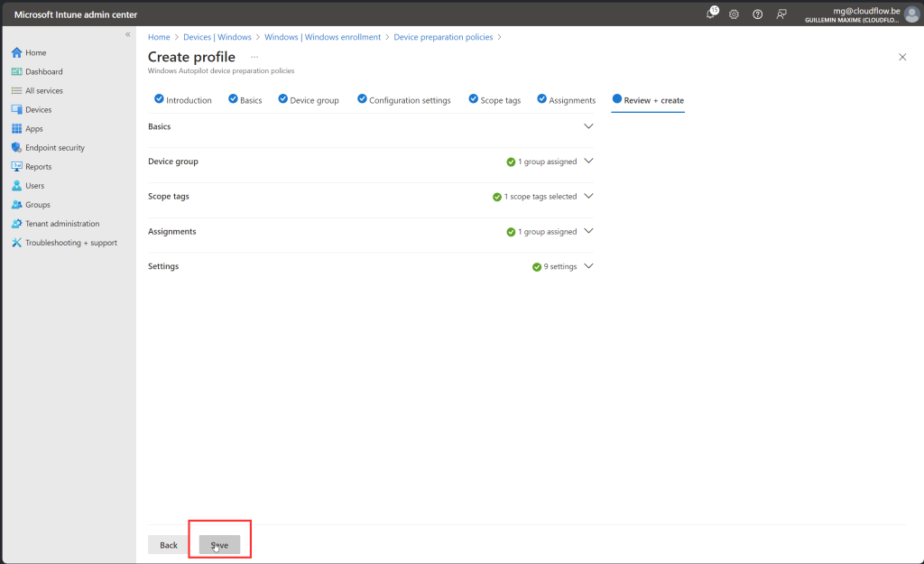Expand the Scope tags section chevron
The image size is (924, 564).
pyautogui.click(x=588, y=196)
